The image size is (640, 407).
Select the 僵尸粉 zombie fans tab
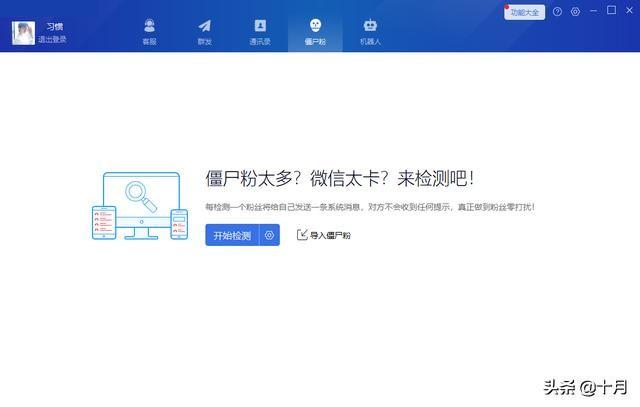pos(315,32)
